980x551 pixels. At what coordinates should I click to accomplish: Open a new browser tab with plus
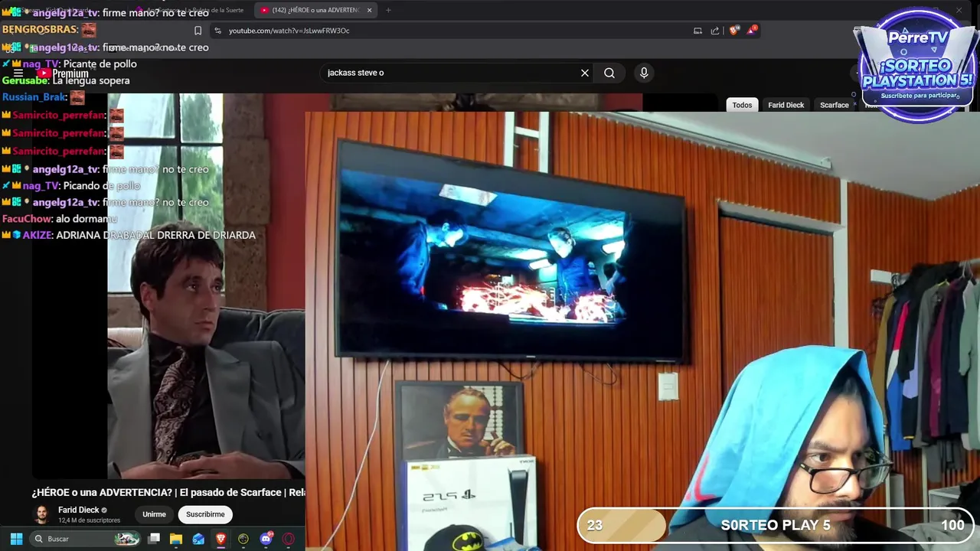388,10
